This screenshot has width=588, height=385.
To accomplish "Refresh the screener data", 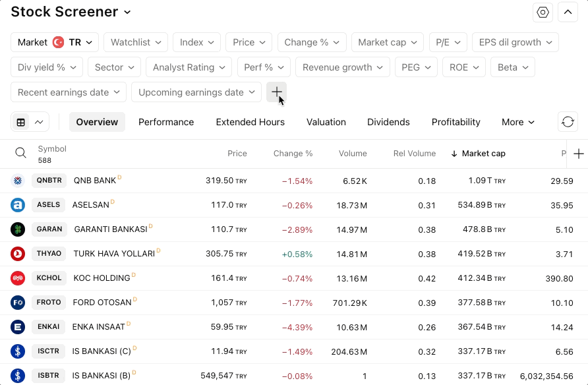I will [x=568, y=122].
